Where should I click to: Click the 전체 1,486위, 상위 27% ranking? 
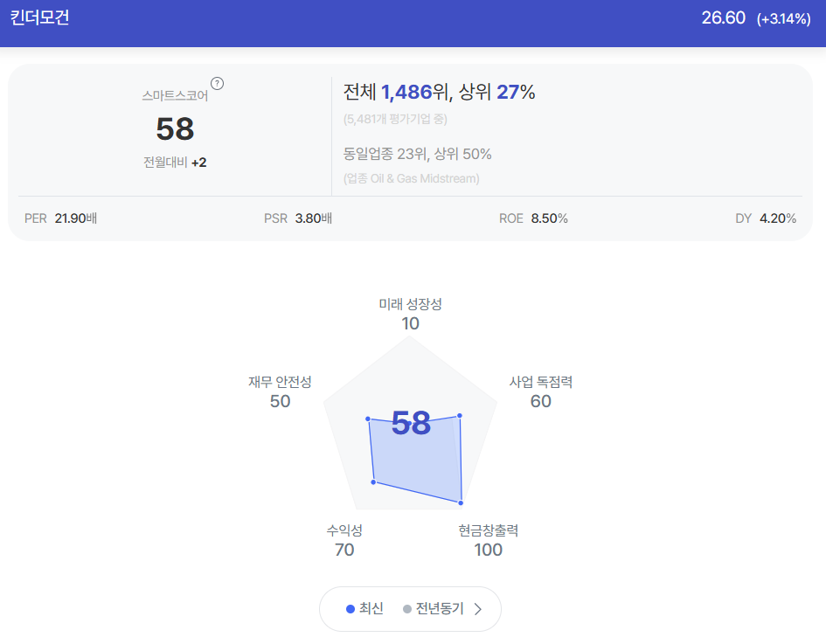[440, 92]
